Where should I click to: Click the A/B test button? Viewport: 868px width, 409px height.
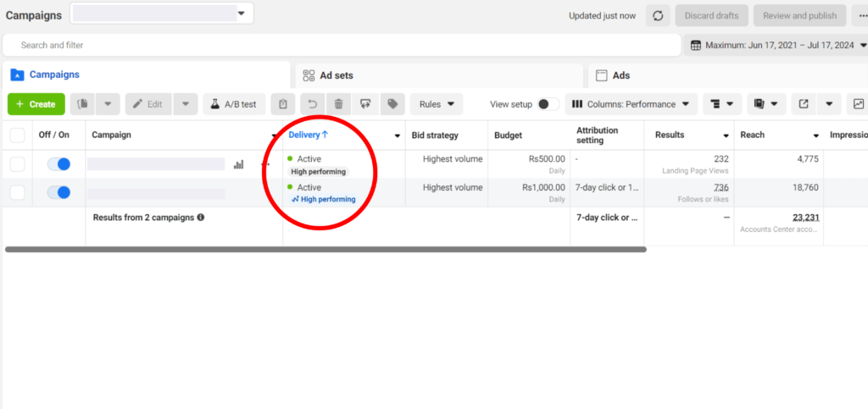pyautogui.click(x=233, y=104)
